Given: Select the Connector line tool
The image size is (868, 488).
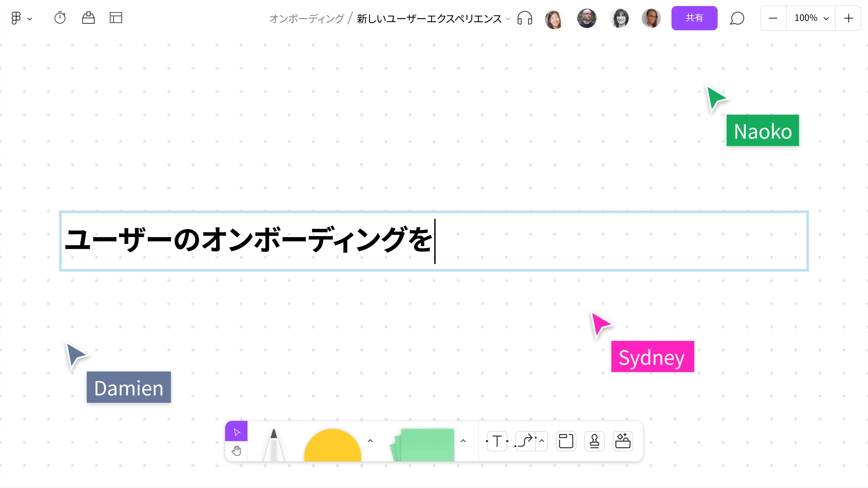Looking at the screenshot, I should point(525,441).
